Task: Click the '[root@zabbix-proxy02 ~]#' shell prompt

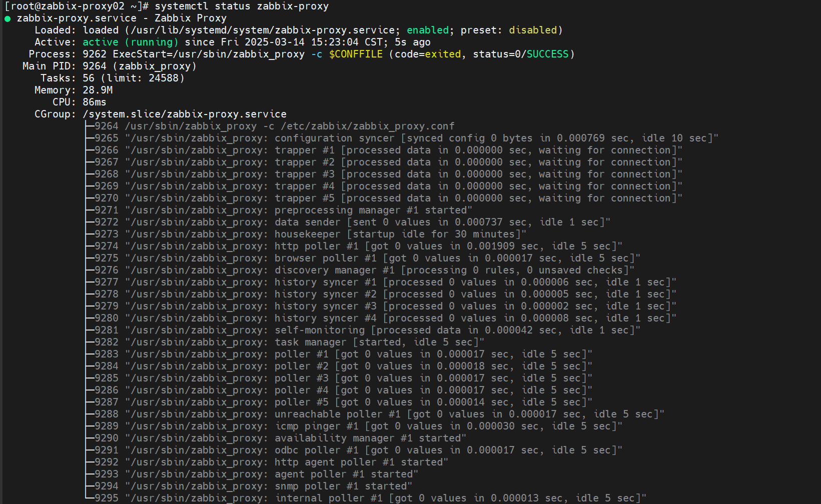Action: (x=77, y=6)
